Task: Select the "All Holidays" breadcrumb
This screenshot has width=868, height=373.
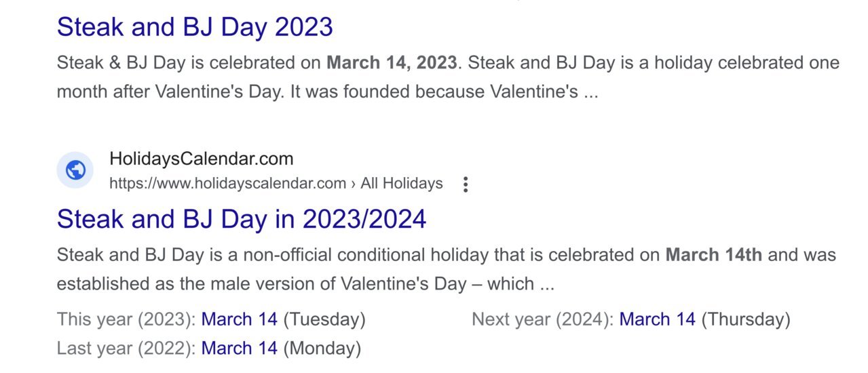Action: [x=402, y=183]
